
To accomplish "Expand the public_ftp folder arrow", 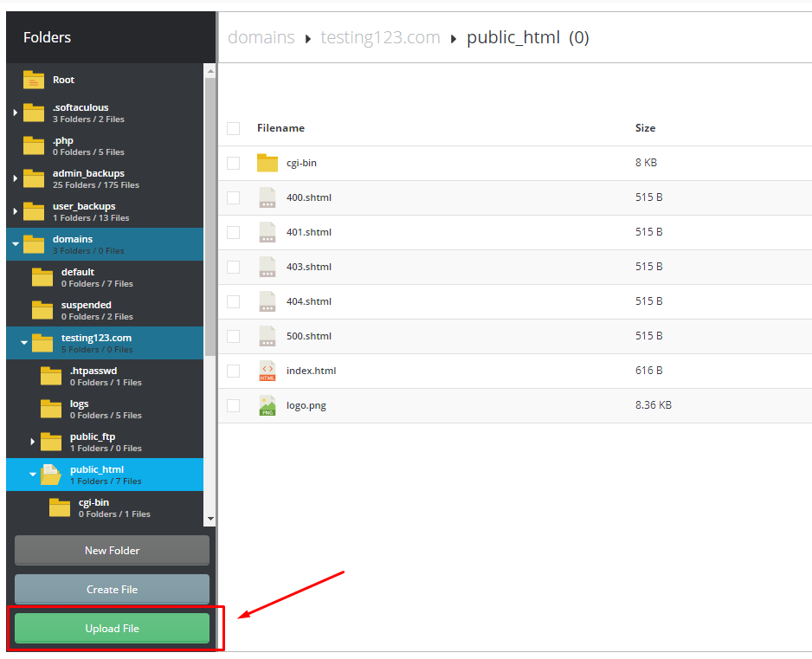I will point(33,442).
